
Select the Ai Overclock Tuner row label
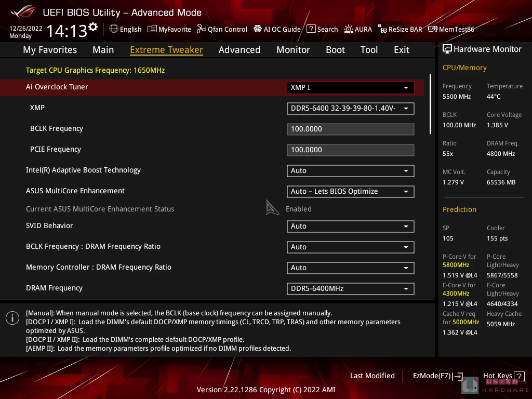[57, 87]
